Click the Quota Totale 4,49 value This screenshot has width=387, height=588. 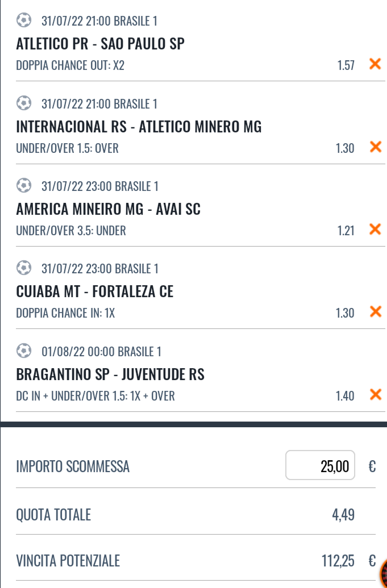point(343,515)
